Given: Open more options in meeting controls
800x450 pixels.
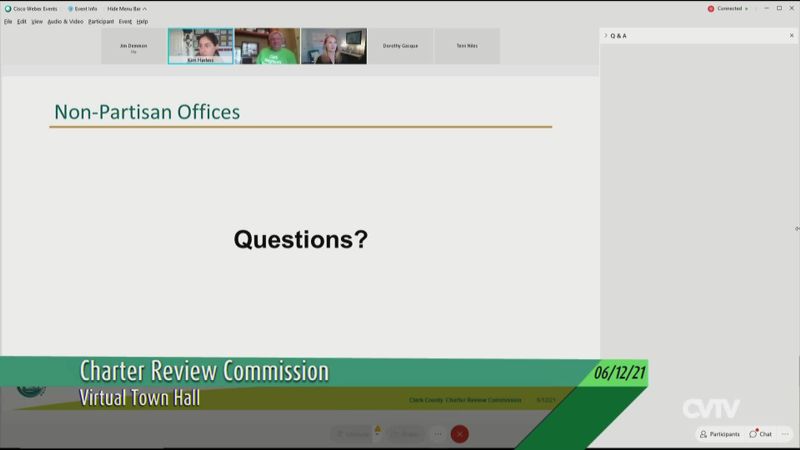Looking at the screenshot, I should [437, 434].
